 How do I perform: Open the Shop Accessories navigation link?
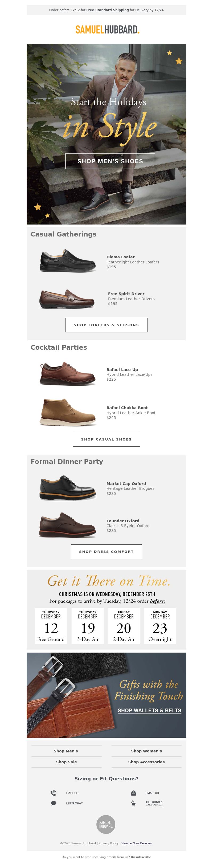[146, 762]
